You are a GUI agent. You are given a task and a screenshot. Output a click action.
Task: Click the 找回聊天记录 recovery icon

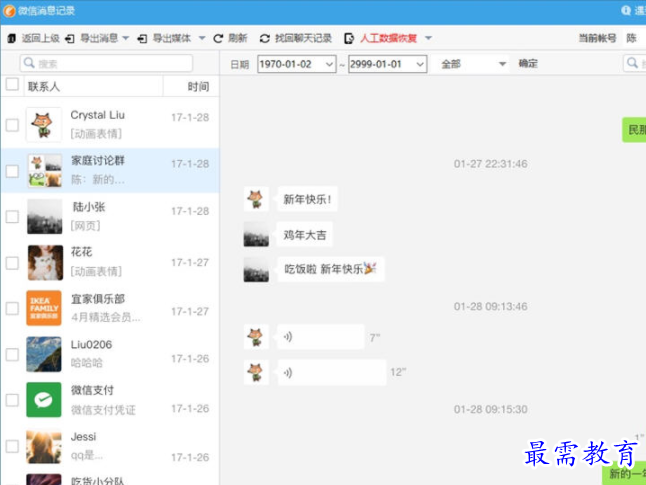pyautogui.click(x=264, y=39)
